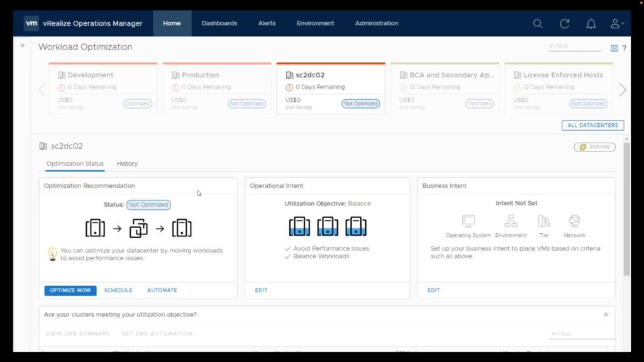
Task: Collapse the utilization objective section
Action: tap(606, 315)
